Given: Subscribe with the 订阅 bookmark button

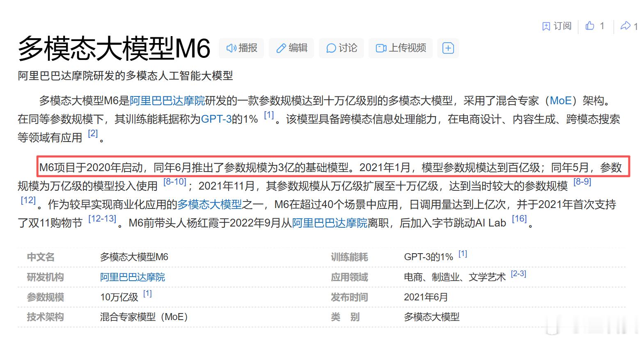Looking at the screenshot, I should [x=557, y=26].
